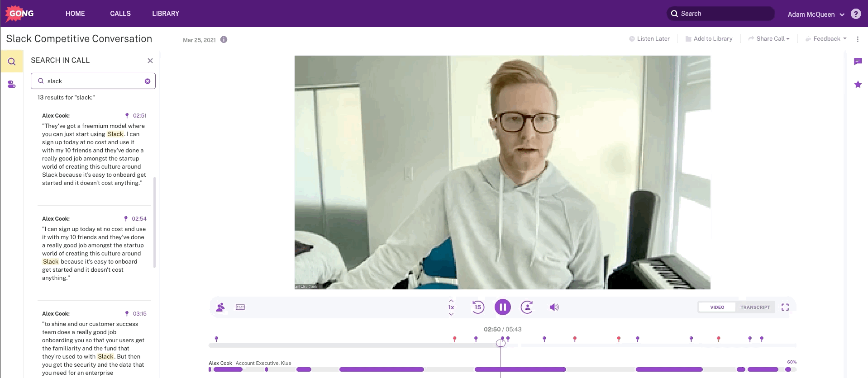Open the Share Call dropdown
The height and width of the screenshot is (378, 868).
click(769, 39)
